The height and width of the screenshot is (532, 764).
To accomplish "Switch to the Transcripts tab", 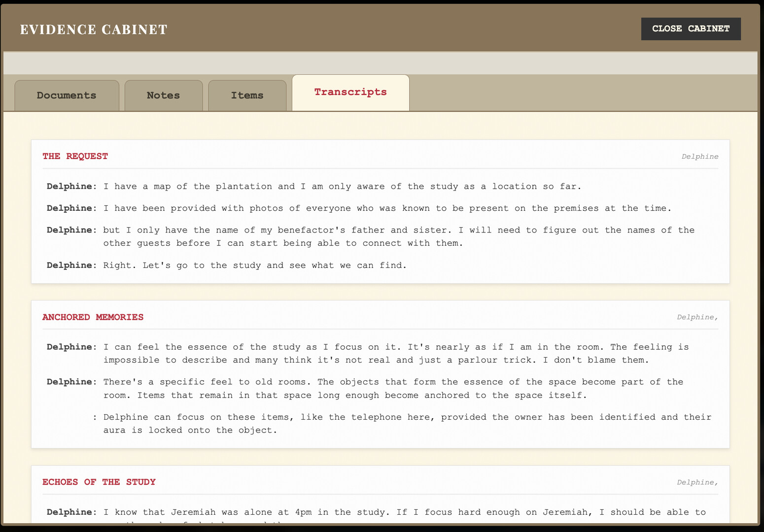I will tap(350, 92).
